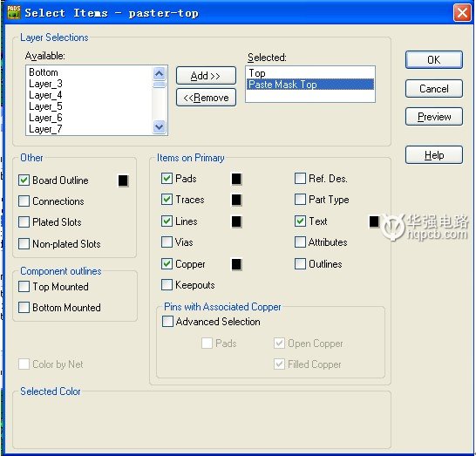Click the <<Remove button
The height and width of the screenshot is (456, 476).
pos(206,98)
